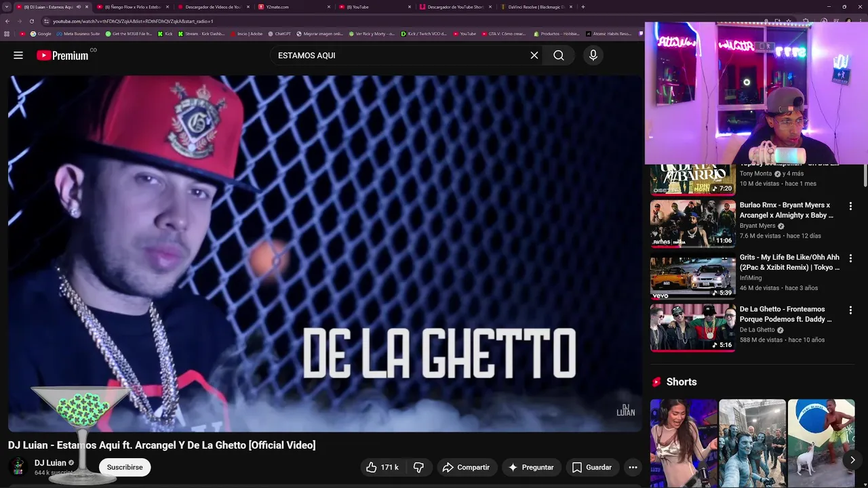Open the Kick bookmark
This screenshot has height=488, width=868.
point(165,34)
